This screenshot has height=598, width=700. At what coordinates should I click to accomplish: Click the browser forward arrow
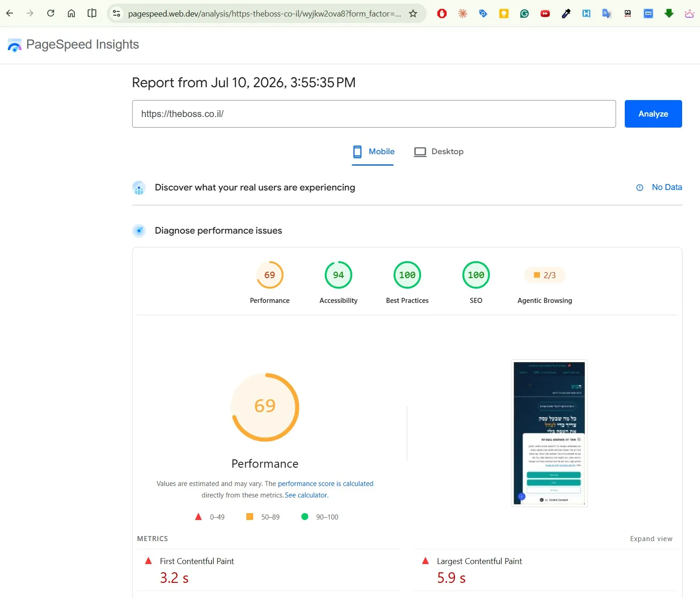(30, 13)
